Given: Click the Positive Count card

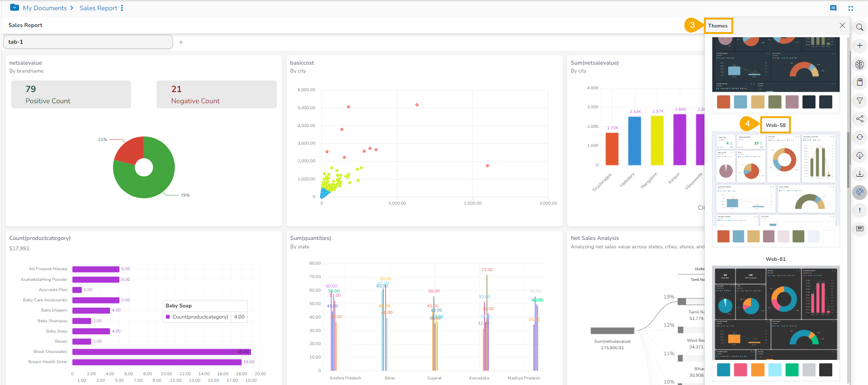Looking at the screenshot, I should [71, 94].
